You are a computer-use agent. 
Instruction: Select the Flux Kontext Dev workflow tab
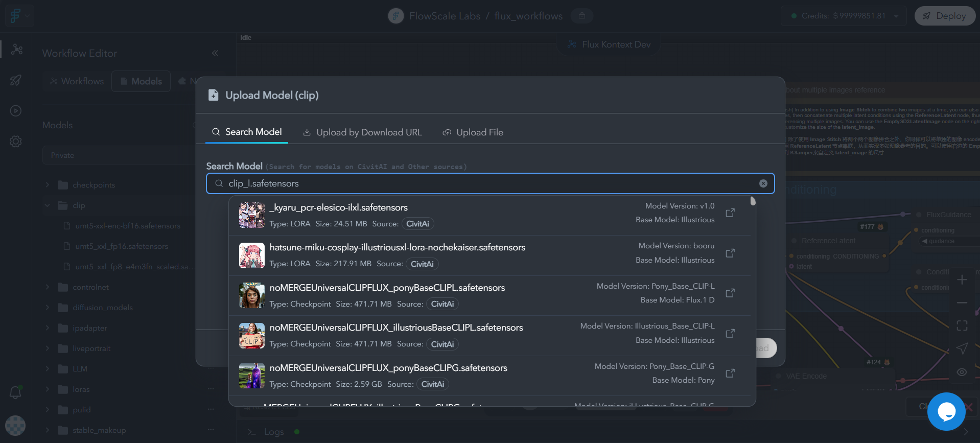click(x=609, y=44)
